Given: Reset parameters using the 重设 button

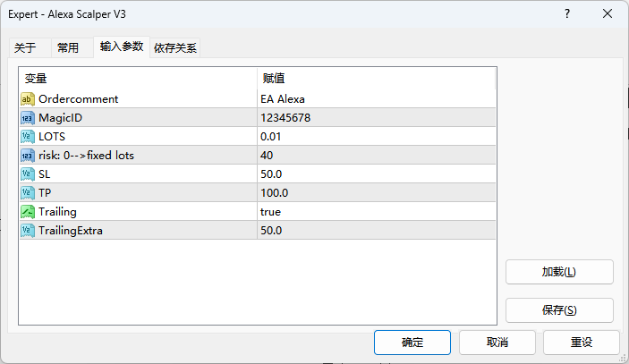Looking at the screenshot, I should pos(581,343).
